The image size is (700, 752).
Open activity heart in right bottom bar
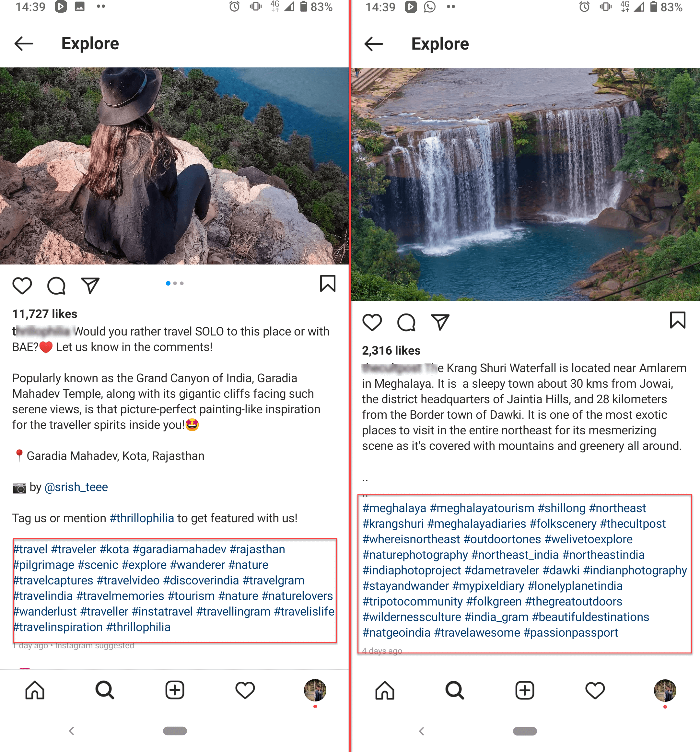pyautogui.click(x=595, y=690)
